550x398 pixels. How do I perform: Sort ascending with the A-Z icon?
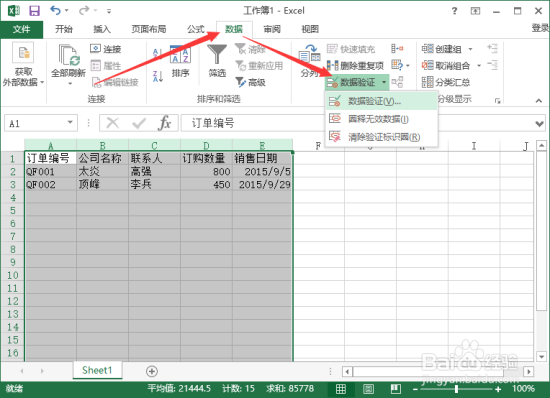coord(157,53)
